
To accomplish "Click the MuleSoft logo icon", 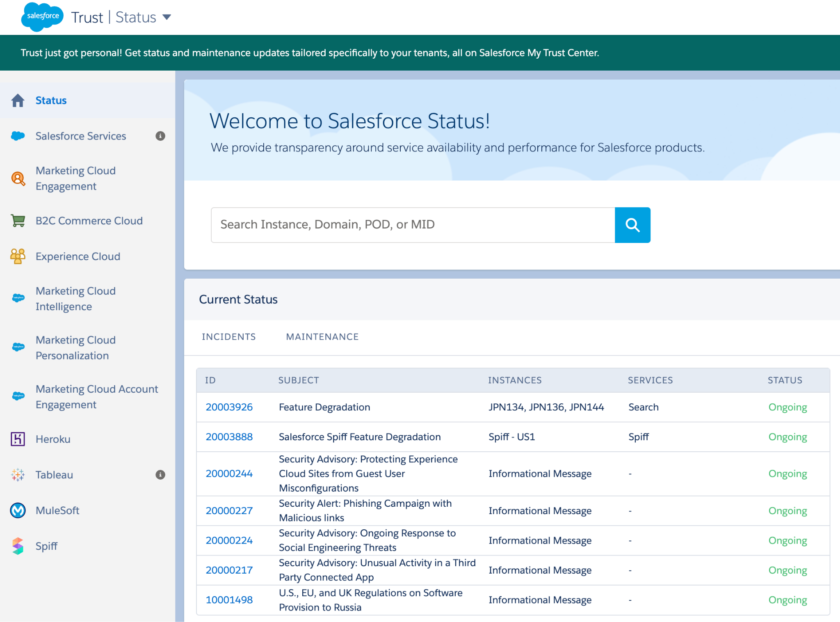I will click(18, 510).
